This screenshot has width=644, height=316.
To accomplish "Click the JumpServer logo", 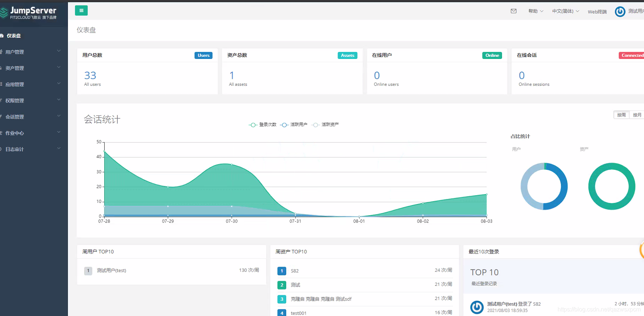I will tap(29, 12).
